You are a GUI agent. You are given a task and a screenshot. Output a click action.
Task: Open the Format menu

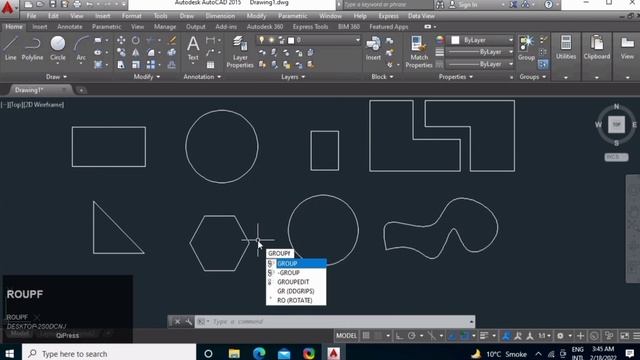tap(131, 16)
